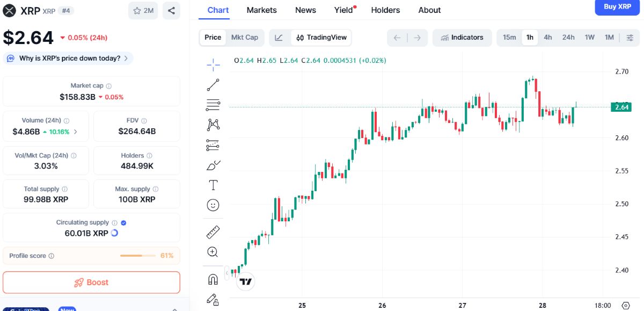The width and height of the screenshot is (644, 311).
Task: Click the circulating supply progress ring
Action: [114, 233]
